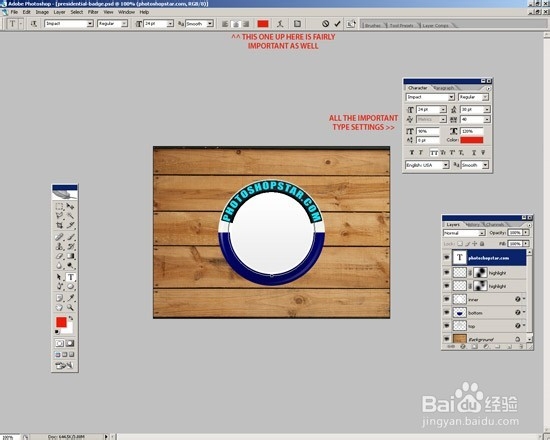Open tracking dropdown in Character panel
The image size is (550, 440).
[x=487, y=119]
